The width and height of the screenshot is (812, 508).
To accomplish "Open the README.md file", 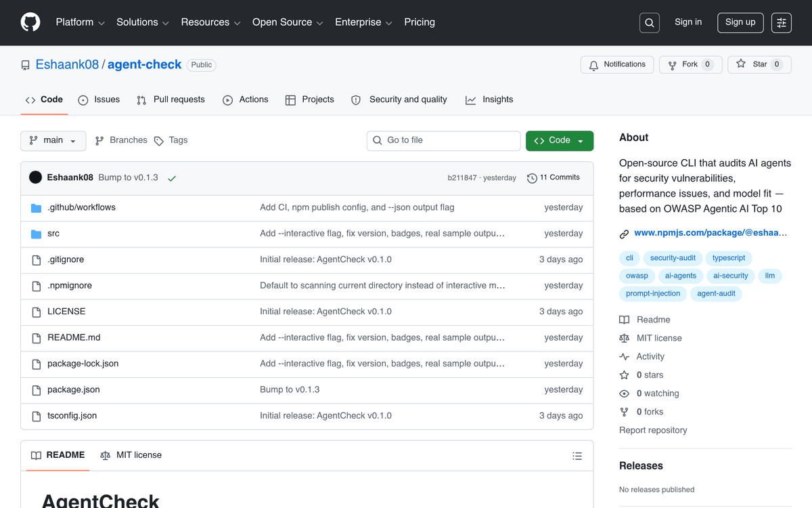I will pyautogui.click(x=74, y=338).
